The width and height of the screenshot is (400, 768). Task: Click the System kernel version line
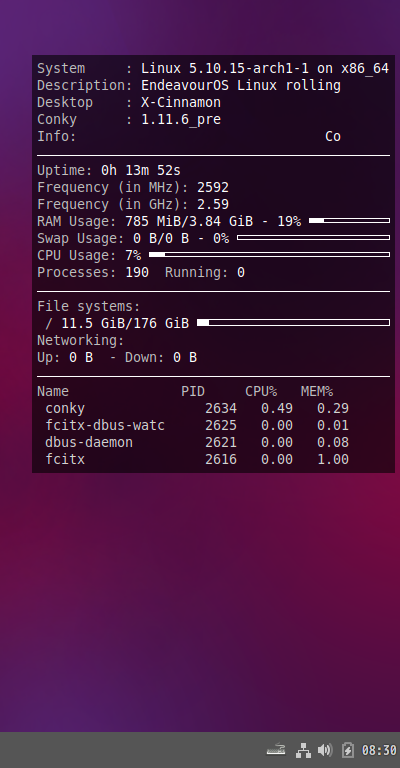click(x=213, y=69)
